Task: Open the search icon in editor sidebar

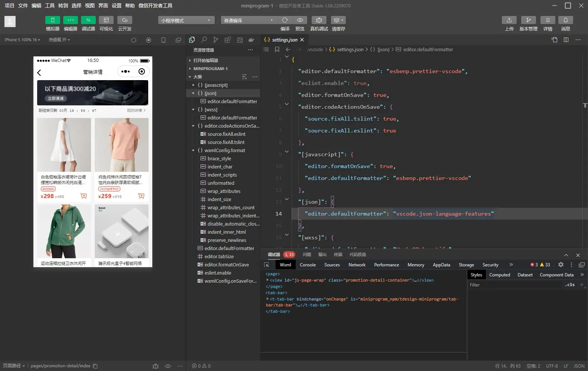Action: point(204,40)
